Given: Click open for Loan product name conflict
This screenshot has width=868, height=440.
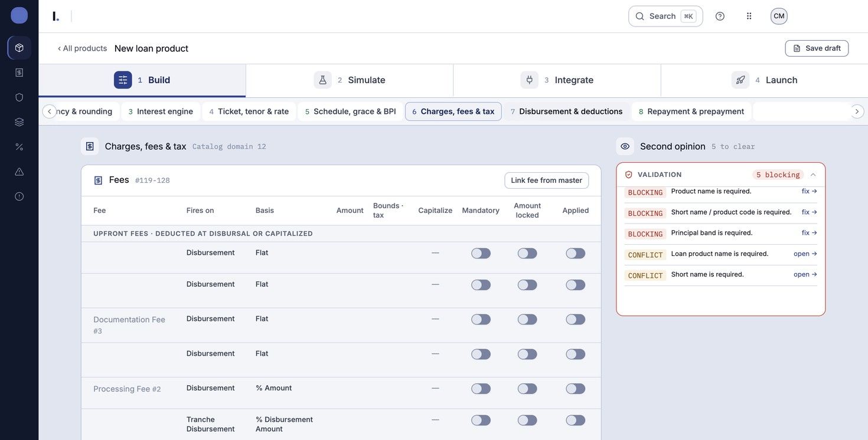Looking at the screenshot, I should [x=805, y=254].
